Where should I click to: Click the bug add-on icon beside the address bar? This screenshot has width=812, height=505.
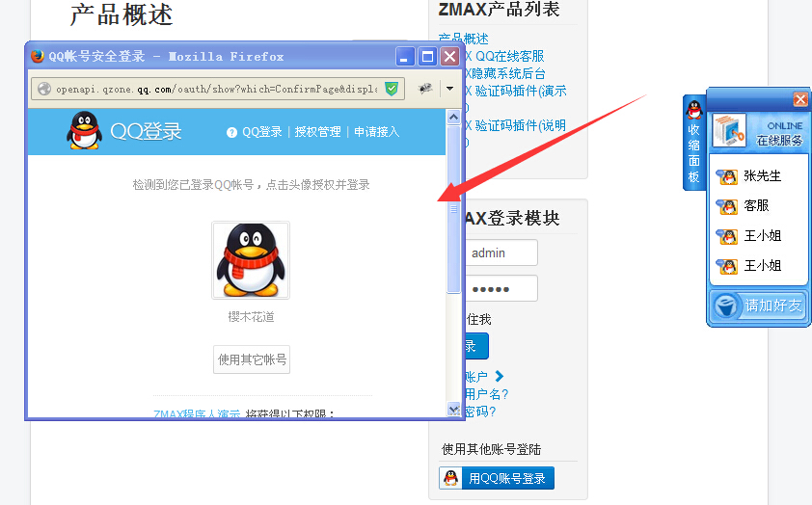tap(425, 89)
